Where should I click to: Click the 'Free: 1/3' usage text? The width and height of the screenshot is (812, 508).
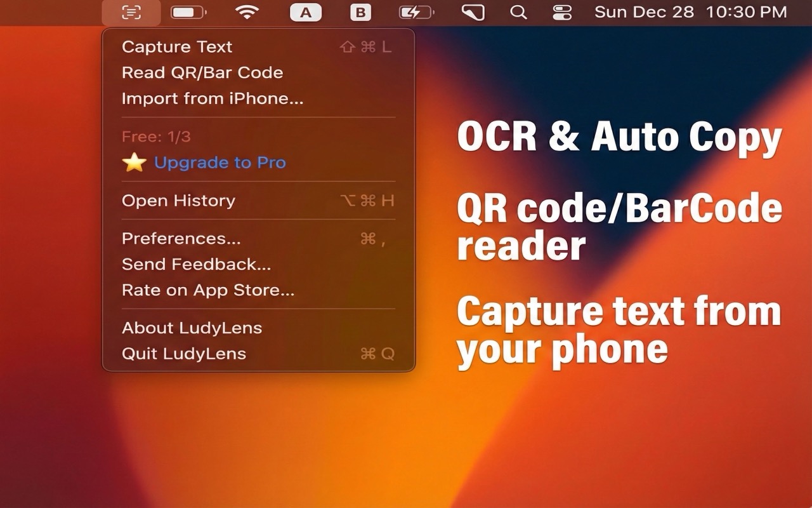tap(156, 137)
